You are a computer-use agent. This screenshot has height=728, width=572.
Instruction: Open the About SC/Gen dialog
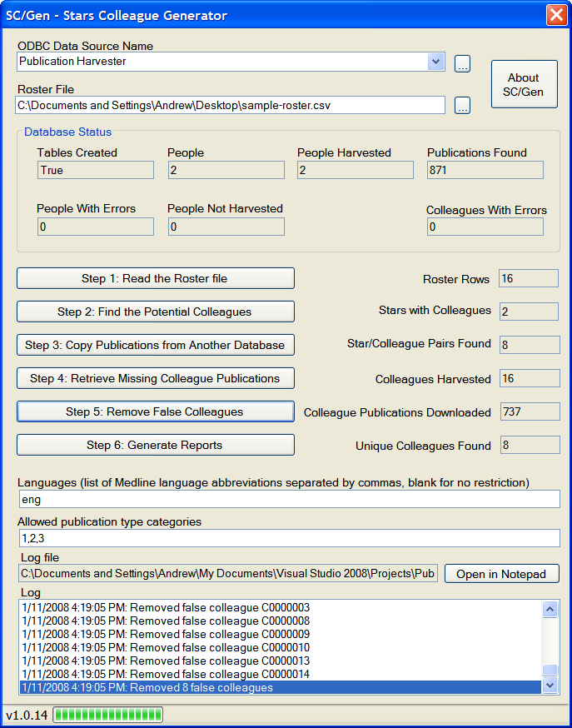pyautogui.click(x=523, y=84)
